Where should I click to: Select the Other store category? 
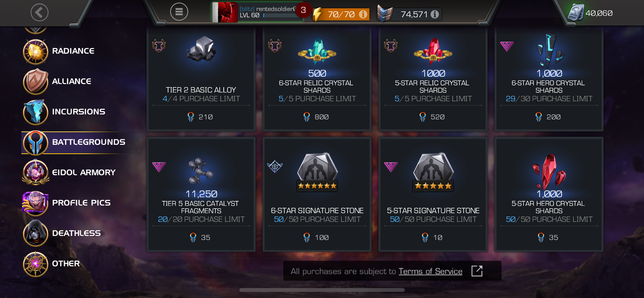coord(51,264)
